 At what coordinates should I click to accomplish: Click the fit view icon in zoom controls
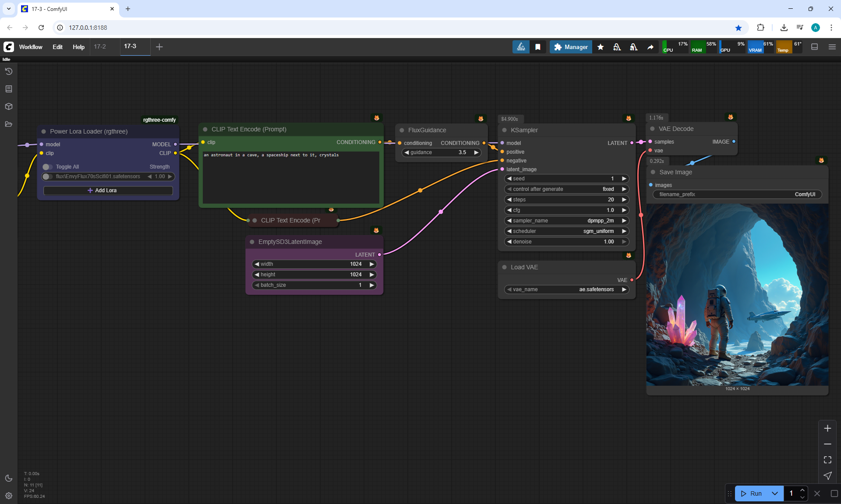tap(827, 460)
